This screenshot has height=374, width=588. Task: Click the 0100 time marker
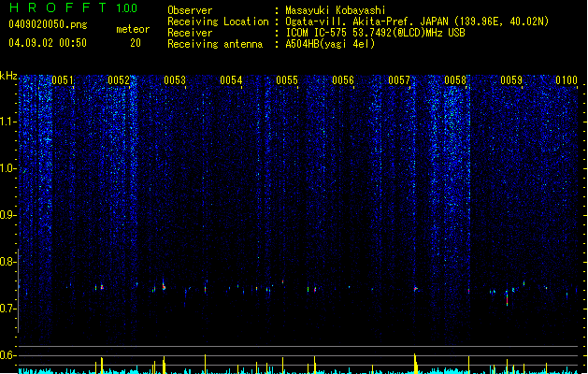tap(566, 80)
